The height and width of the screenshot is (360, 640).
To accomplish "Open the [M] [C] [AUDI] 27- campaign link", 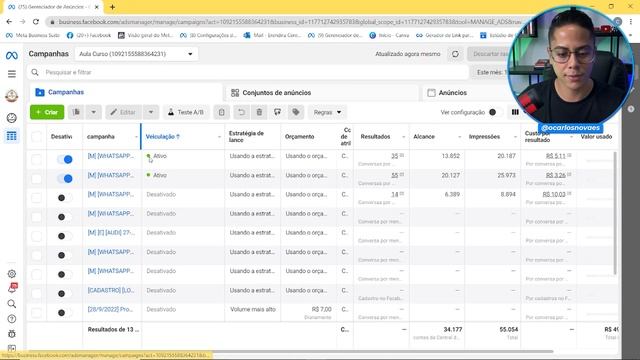I will coord(111,233).
